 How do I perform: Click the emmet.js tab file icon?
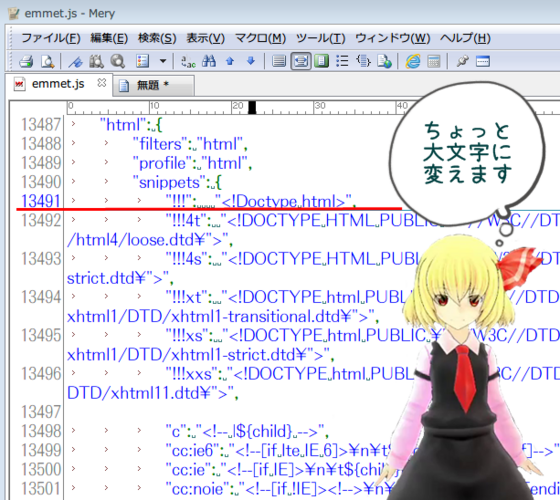click(x=19, y=84)
